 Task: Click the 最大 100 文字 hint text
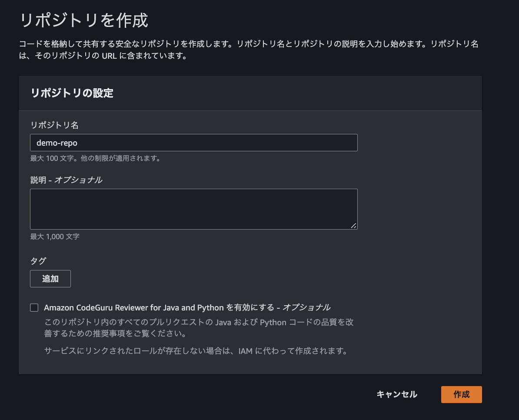(95, 159)
